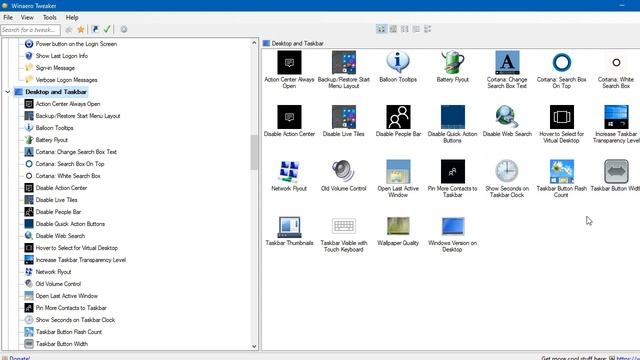Open Old Volume Control large icon
This screenshot has height=360, width=640.
[344, 171]
